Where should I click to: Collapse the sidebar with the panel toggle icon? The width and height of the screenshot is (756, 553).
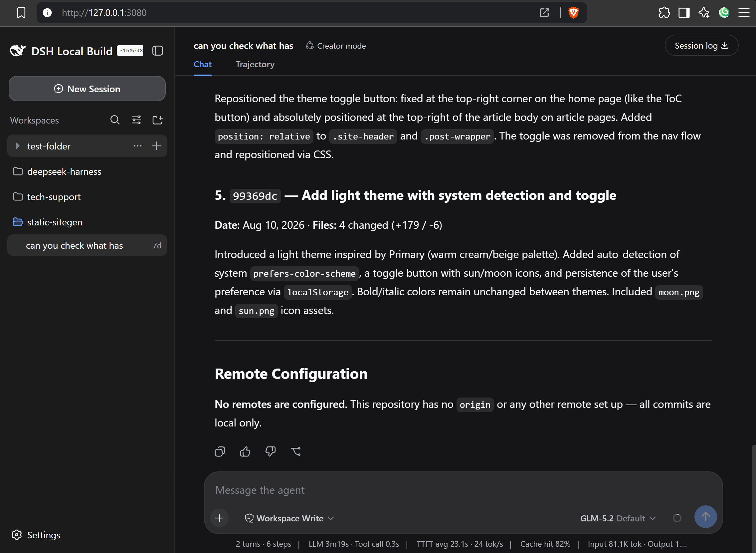click(x=158, y=51)
